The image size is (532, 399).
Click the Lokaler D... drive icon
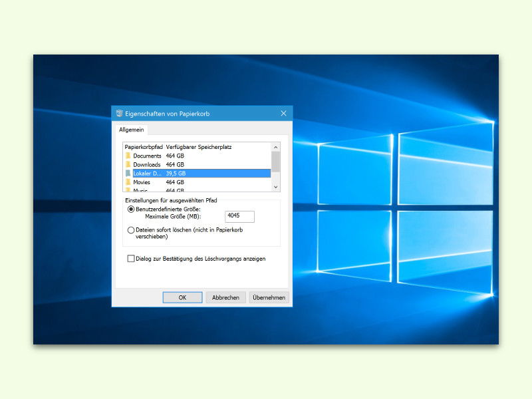click(128, 174)
